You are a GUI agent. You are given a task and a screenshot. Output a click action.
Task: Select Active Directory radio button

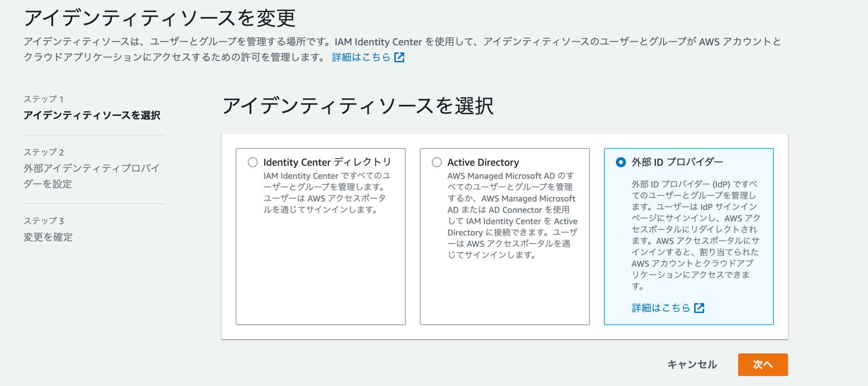pyautogui.click(x=437, y=162)
